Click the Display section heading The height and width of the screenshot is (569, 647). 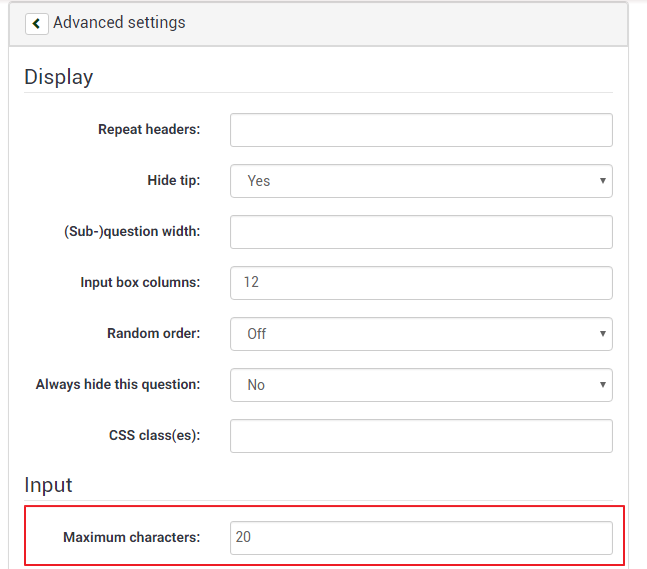coord(58,77)
